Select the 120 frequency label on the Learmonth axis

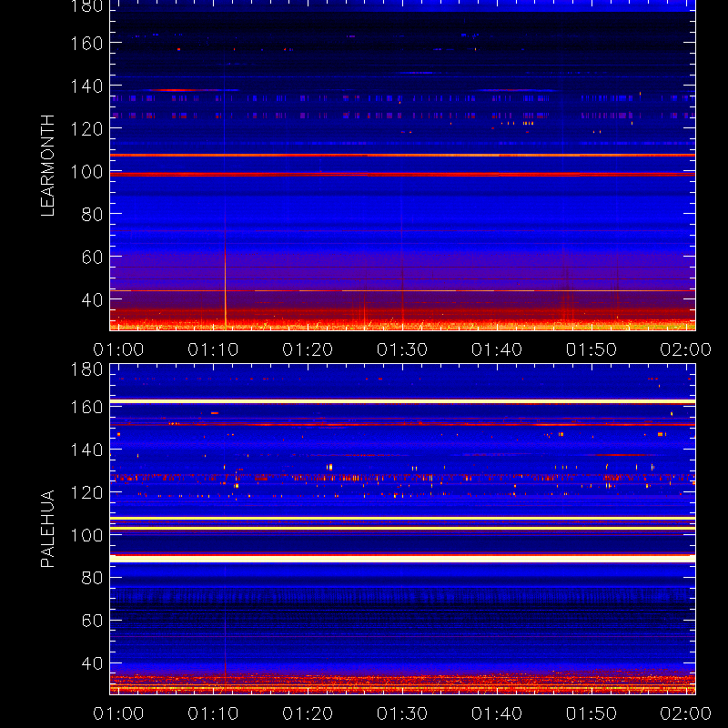click(x=86, y=128)
